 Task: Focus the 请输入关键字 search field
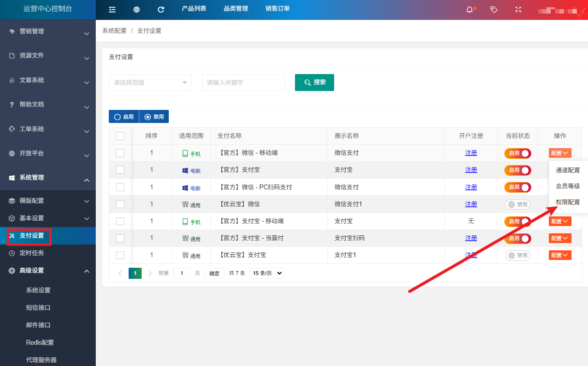(243, 83)
